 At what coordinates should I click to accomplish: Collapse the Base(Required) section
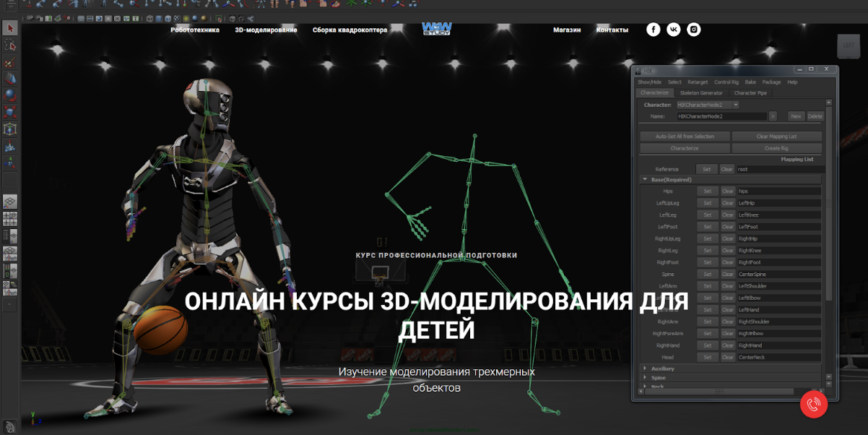(644, 179)
